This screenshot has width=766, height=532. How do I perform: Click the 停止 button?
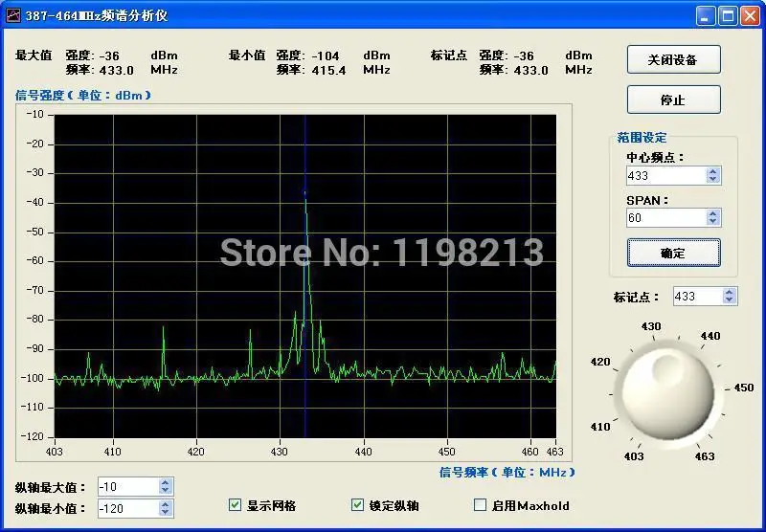tap(674, 100)
